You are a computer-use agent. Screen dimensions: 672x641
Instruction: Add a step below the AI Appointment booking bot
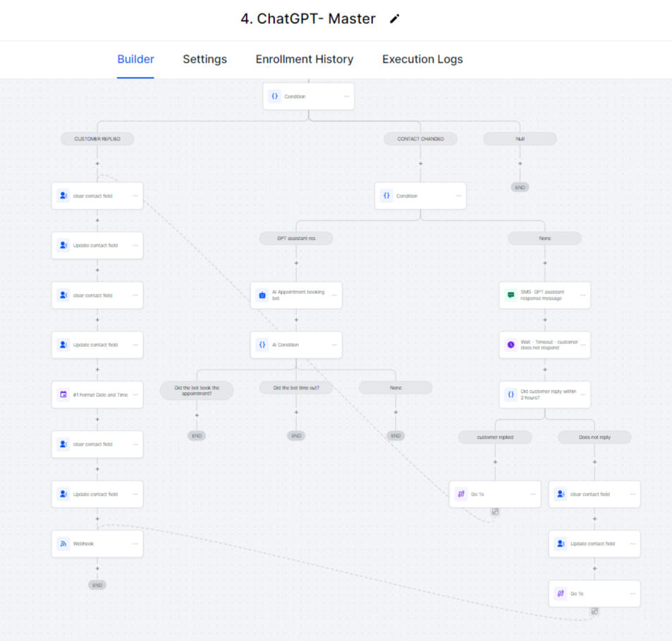296,320
